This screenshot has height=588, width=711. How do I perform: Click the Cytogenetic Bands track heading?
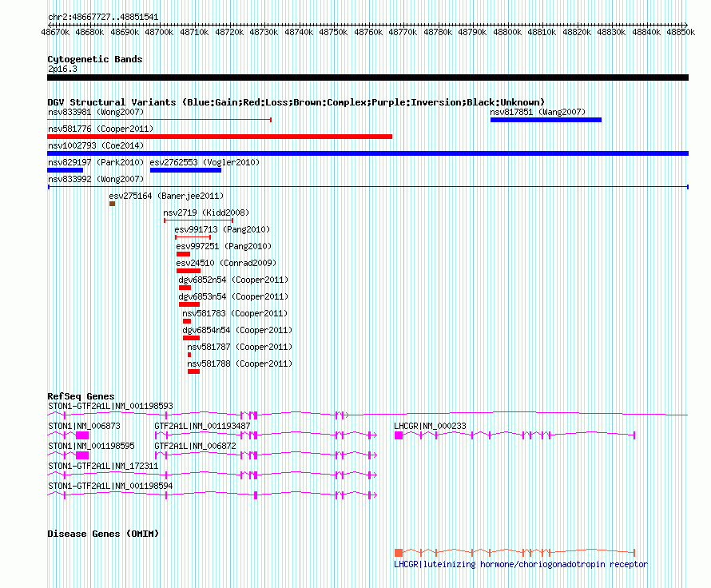coord(95,59)
